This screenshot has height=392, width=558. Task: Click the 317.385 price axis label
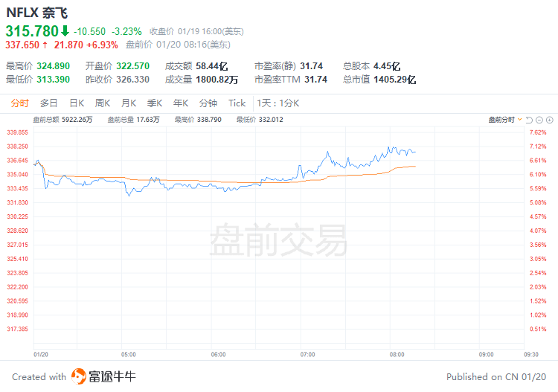click(17, 329)
